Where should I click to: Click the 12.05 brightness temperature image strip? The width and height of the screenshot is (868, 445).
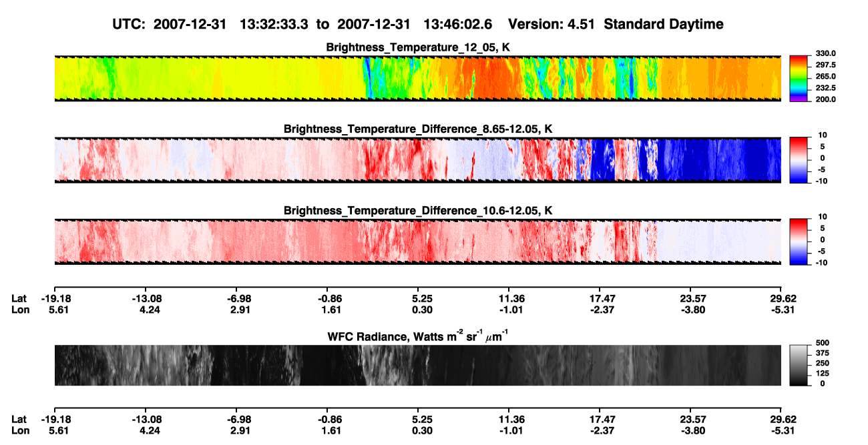click(417, 79)
